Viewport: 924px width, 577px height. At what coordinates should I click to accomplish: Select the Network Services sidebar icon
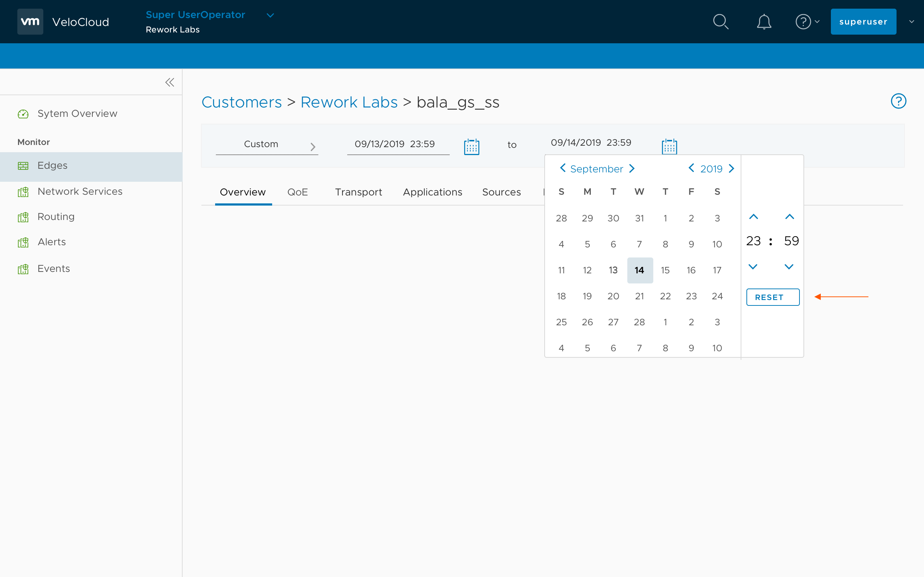click(x=23, y=192)
